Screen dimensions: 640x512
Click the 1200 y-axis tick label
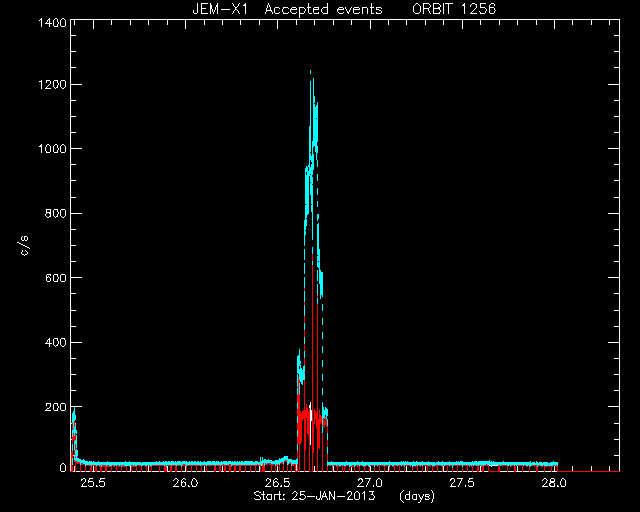tap(52, 85)
